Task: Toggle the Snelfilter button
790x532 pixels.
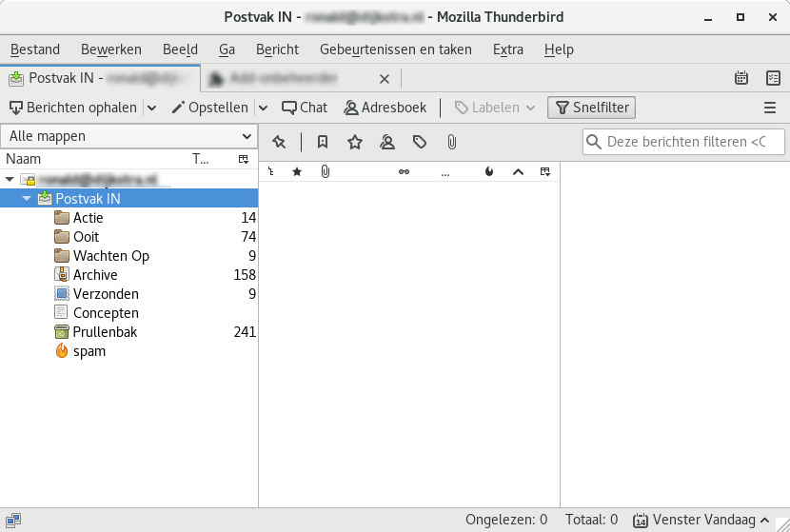Action: pyautogui.click(x=591, y=108)
